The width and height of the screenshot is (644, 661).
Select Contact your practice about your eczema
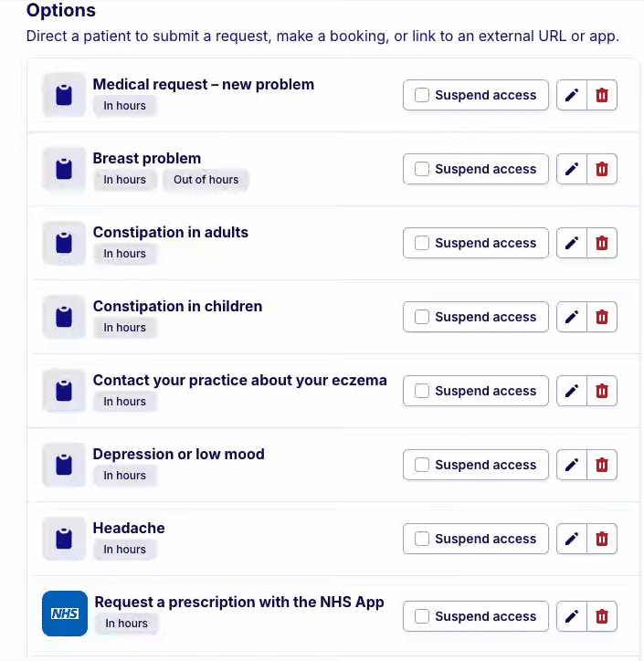239,381
